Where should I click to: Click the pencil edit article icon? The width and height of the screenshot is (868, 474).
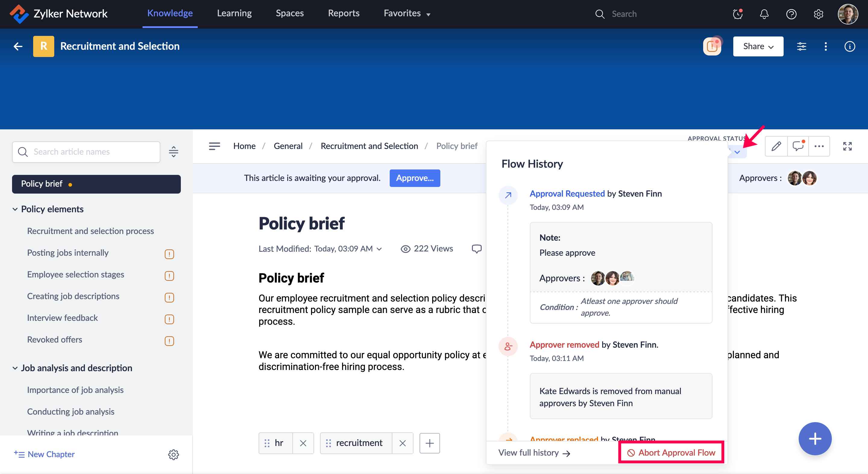pos(776,146)
